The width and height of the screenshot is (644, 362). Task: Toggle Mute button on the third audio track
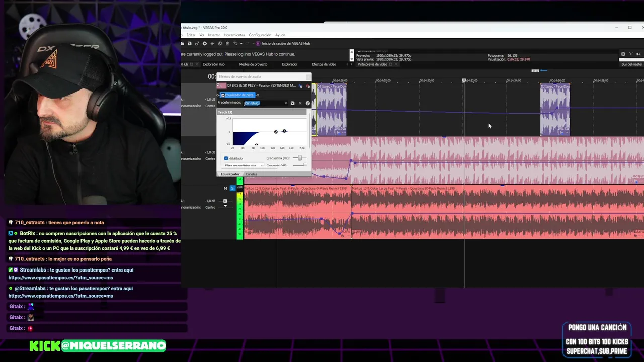coord(225,188)
